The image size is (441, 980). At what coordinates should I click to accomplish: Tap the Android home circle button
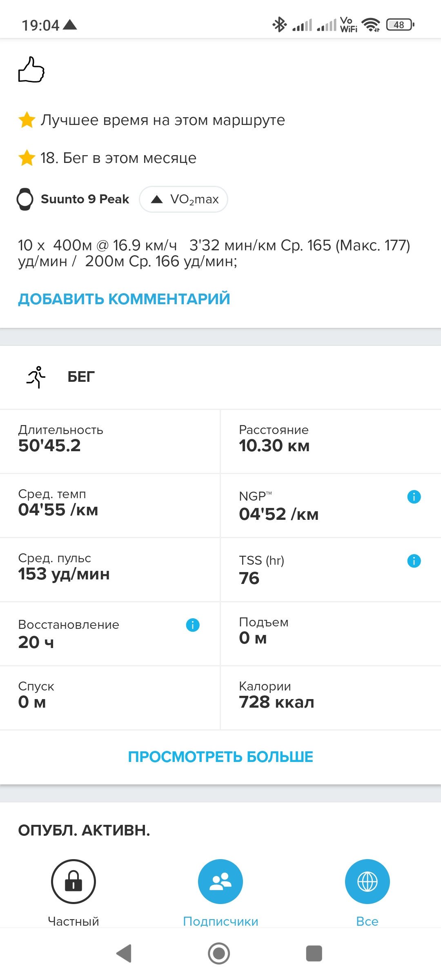coord(219,953)
